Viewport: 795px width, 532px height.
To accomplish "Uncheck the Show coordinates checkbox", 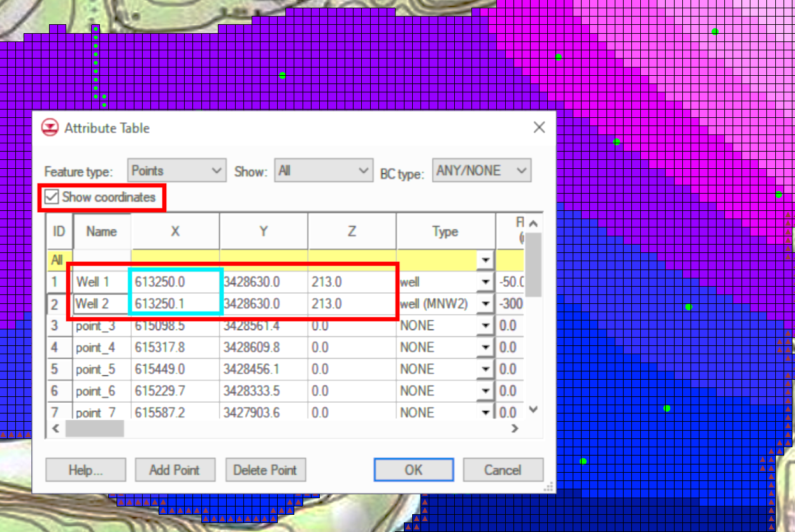I will 51,198.
